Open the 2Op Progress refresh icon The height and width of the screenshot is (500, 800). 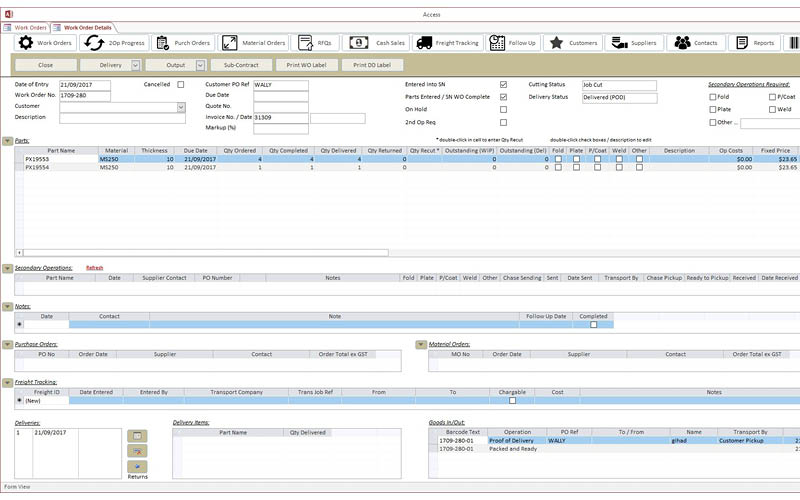pos(94,43)
